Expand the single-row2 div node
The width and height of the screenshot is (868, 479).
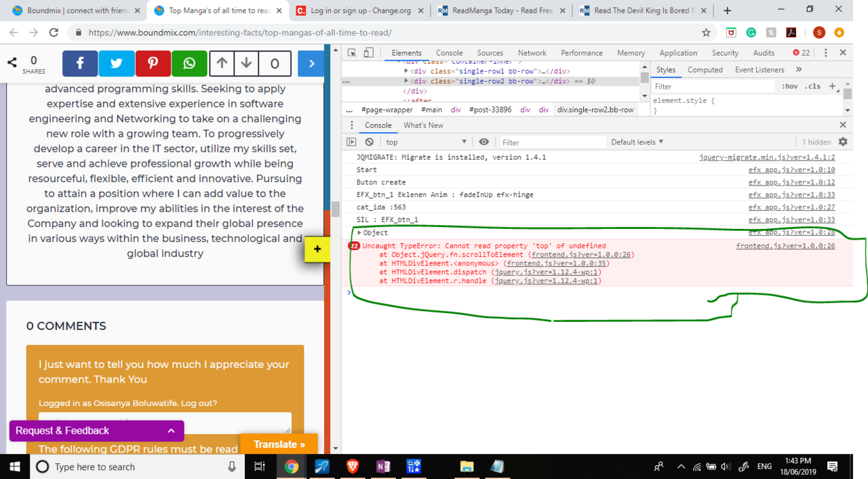406,81
